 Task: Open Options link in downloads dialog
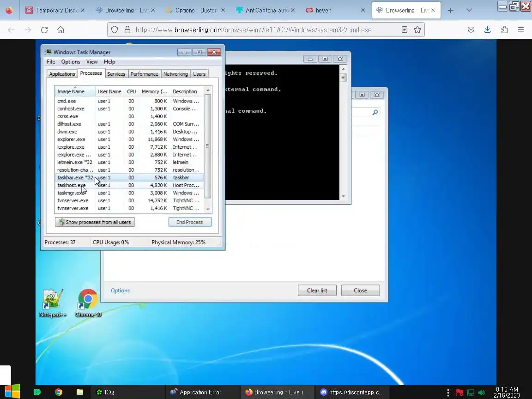[120, 290]
